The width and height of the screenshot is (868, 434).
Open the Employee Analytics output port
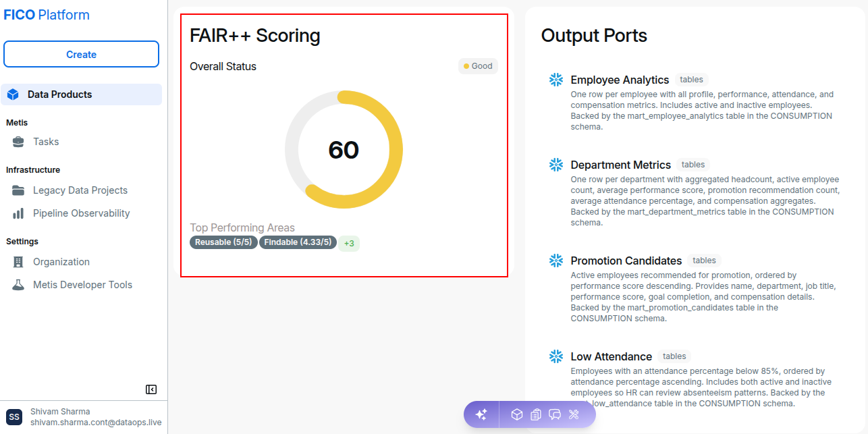tap(620, 80)
